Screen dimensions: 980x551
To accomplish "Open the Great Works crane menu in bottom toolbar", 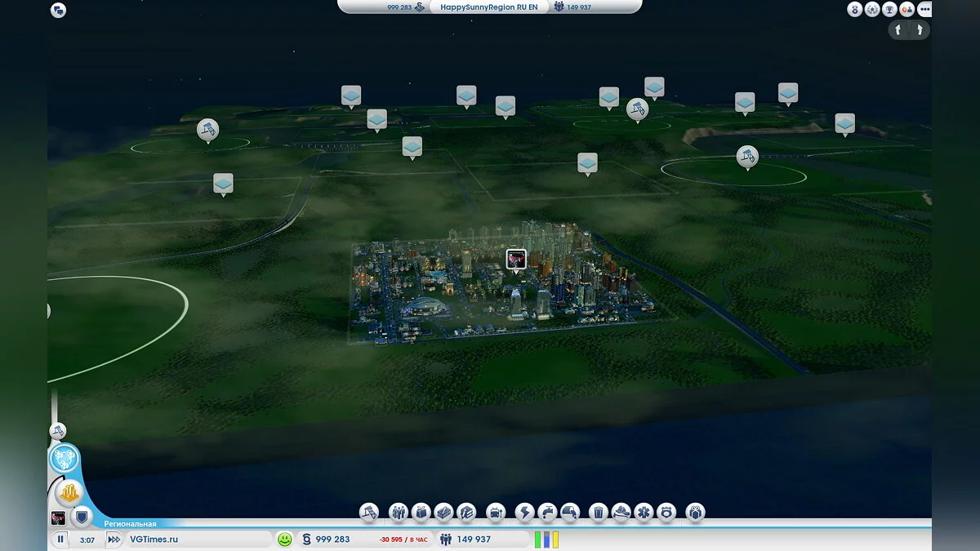I will tap(369, 513).
